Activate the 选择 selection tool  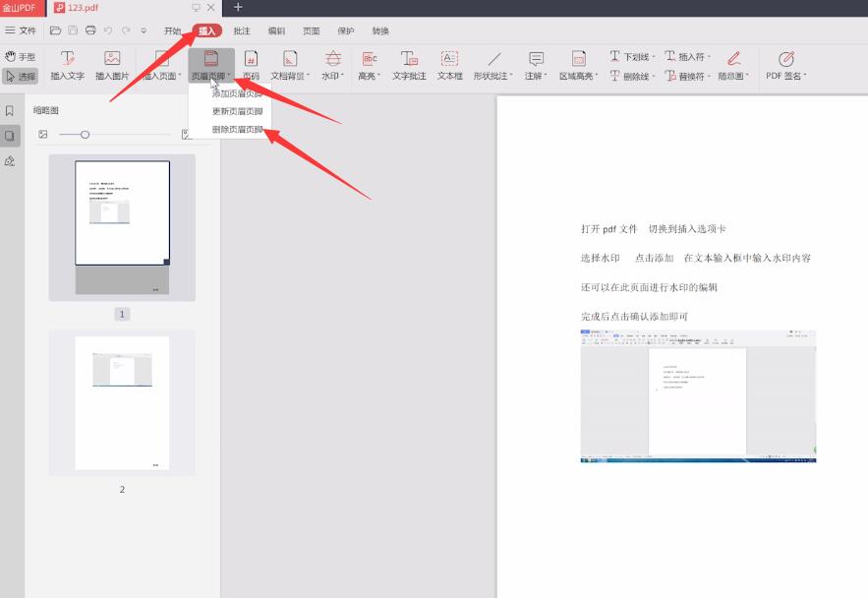[20, 76]
